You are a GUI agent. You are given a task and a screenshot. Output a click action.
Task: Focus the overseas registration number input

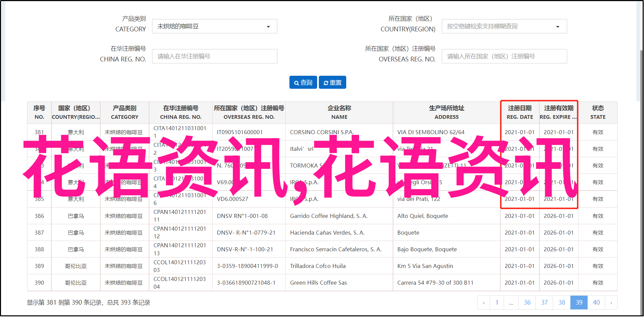504,56
